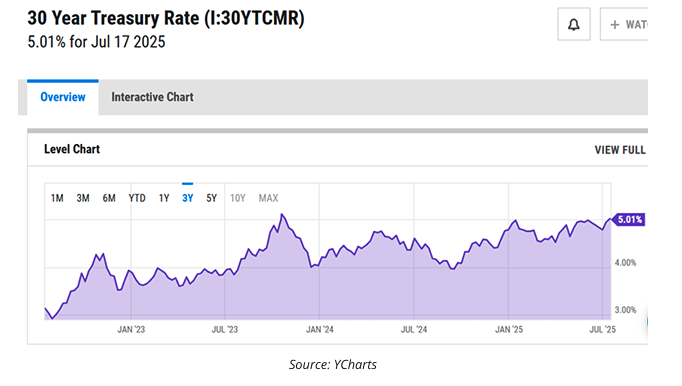682x386 pixels.
Task: Open the Interactive Chart tab
Action: pyautogui.click(x=152, y=97)
